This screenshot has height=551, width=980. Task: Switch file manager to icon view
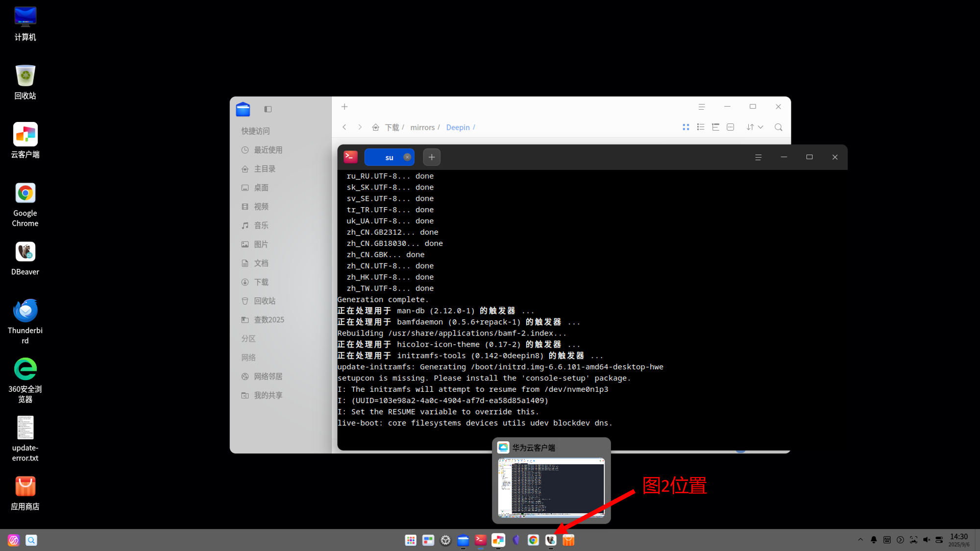click(686, 127)
